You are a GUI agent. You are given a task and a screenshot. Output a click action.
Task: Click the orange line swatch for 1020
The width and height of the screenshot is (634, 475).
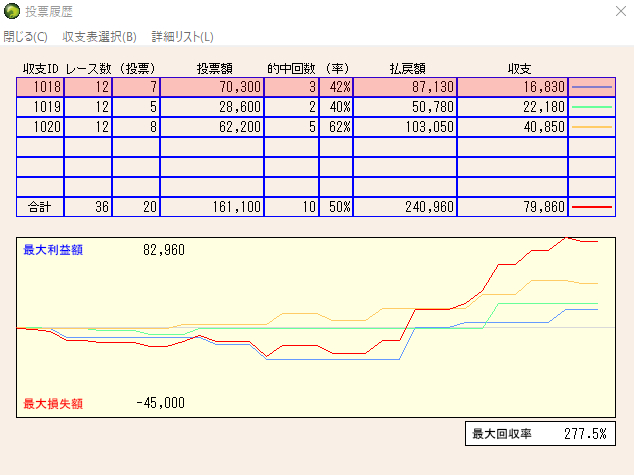point(591,127)
